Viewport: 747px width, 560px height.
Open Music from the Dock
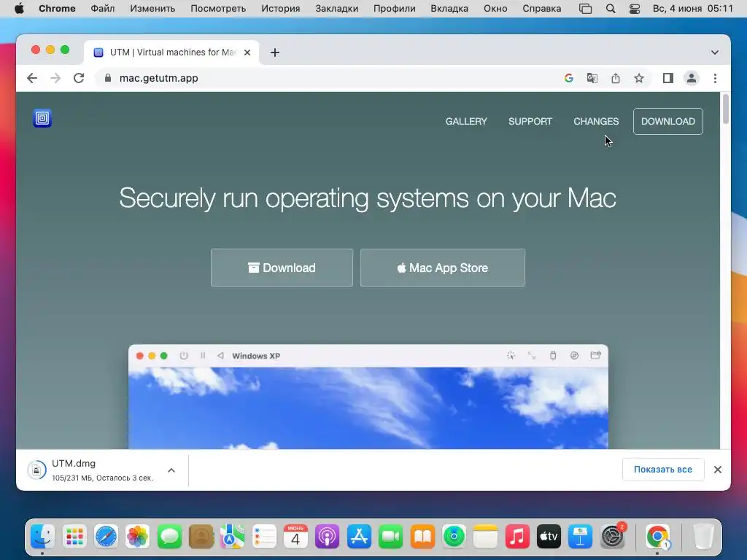517,537
